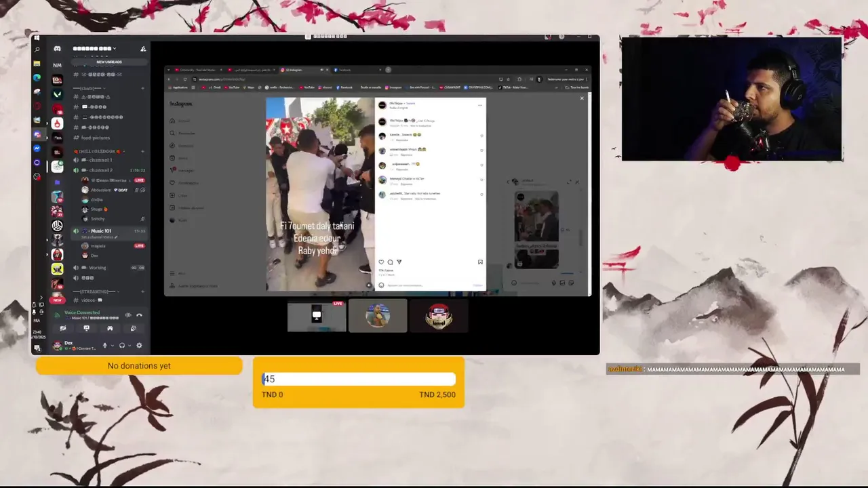Open the comment icon under the Instagram post
The height and width of the screenshot is (488, 868).
[390, 262]
